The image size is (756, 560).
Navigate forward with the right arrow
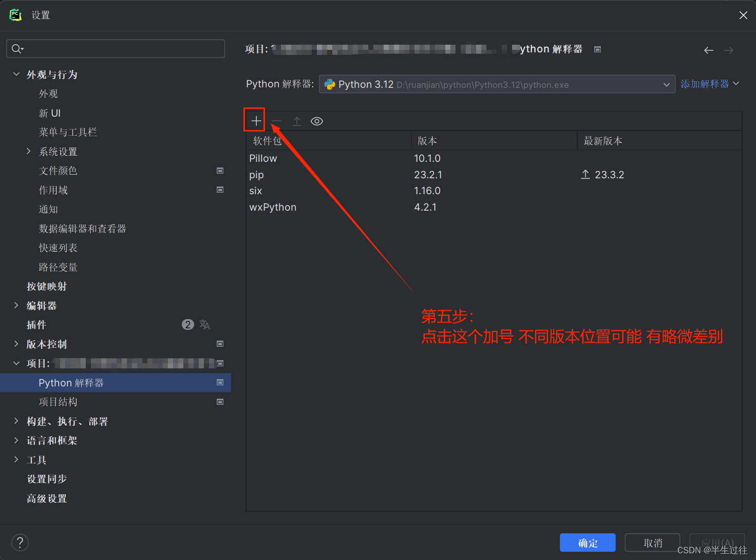click(x=729, y=50)
